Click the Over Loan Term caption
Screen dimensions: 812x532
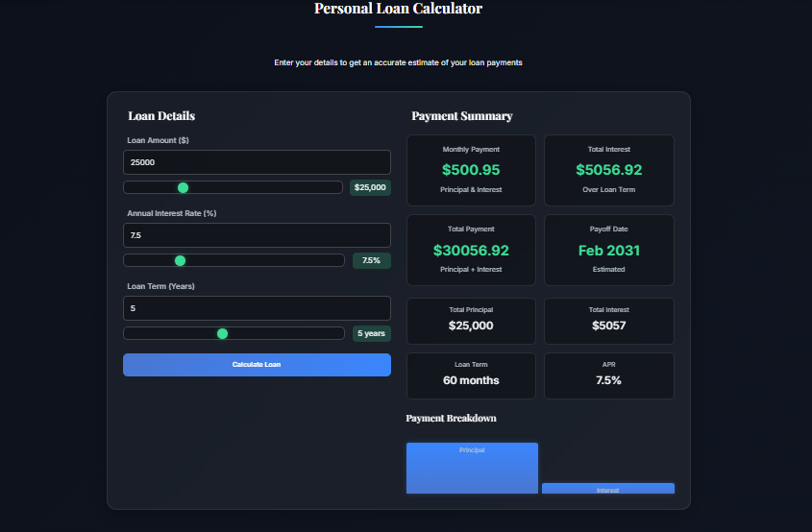[609, 190]
